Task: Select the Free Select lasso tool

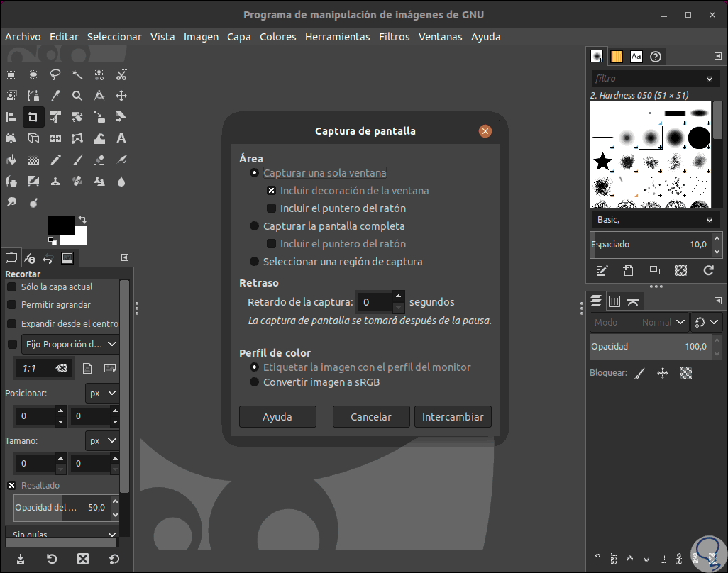Action: coord(55,74)
